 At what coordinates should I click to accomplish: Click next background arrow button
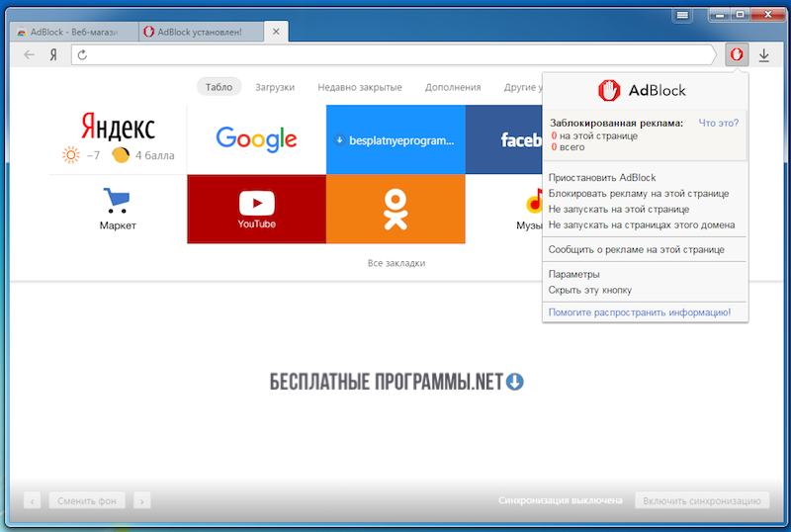pos(141,500)
